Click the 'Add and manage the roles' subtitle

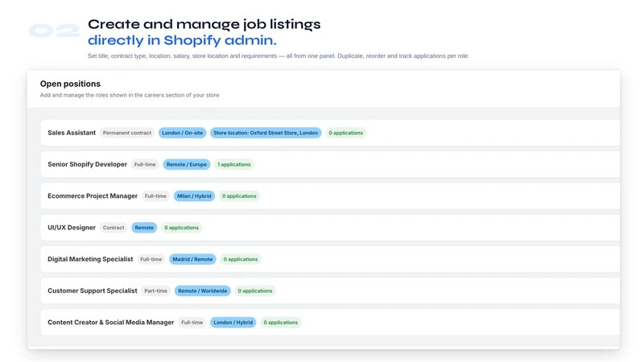130,95
